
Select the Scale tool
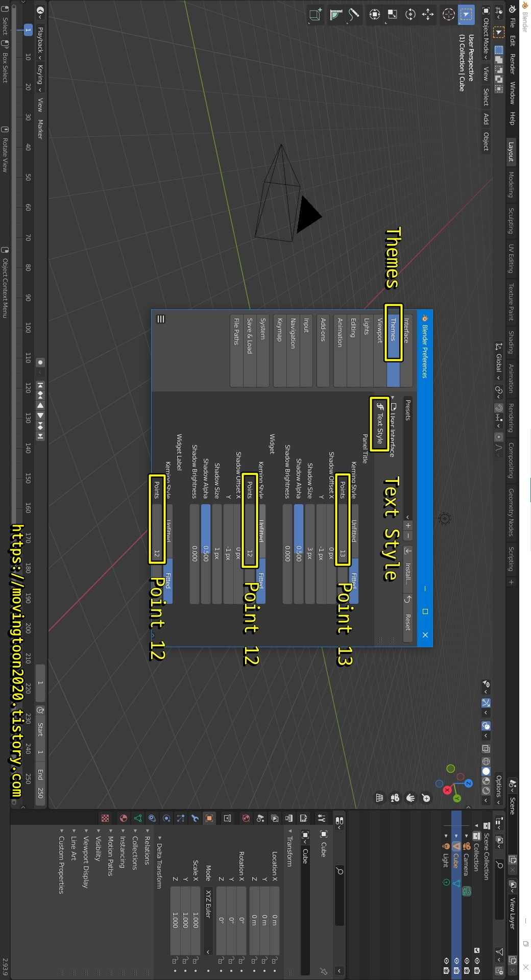pos(392,14)
